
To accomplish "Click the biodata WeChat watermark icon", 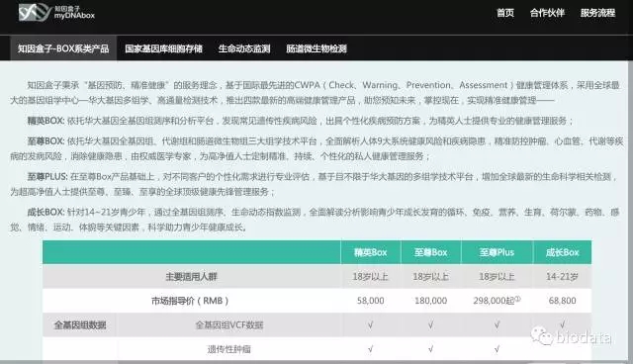I will point(541,335).
